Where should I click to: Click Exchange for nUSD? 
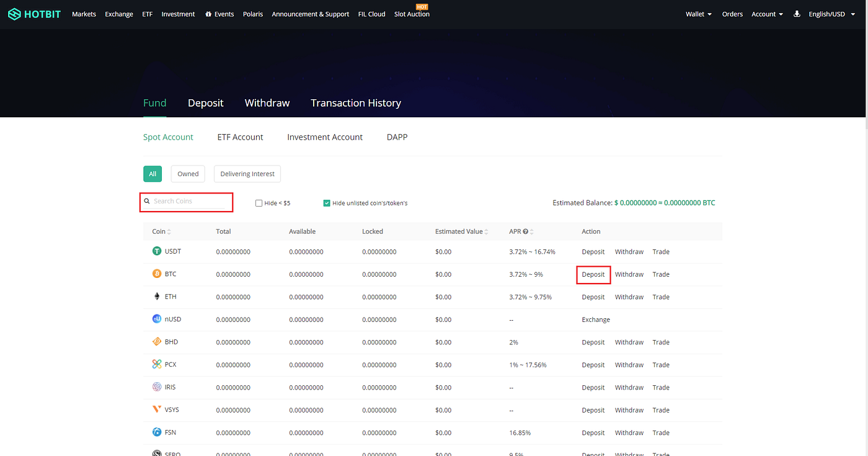596,320
